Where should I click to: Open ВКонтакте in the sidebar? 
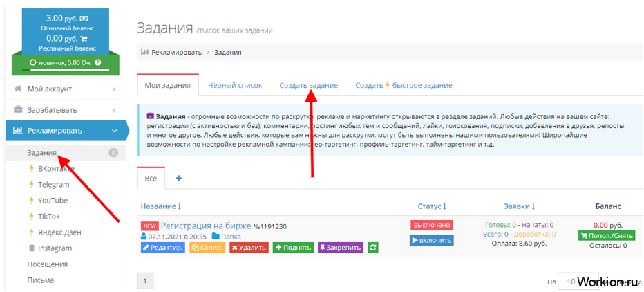click(x=56, y=169)
